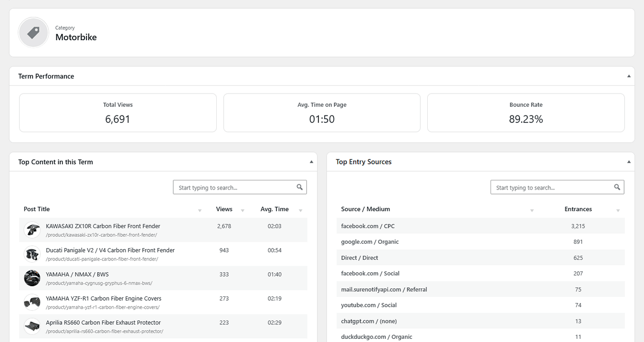Viewport: 644px width, 342px height.
Task: Click the yamaha-yzf-r1-carbon-fiber-engine-covers URL path
Action: tap(103, 307)
